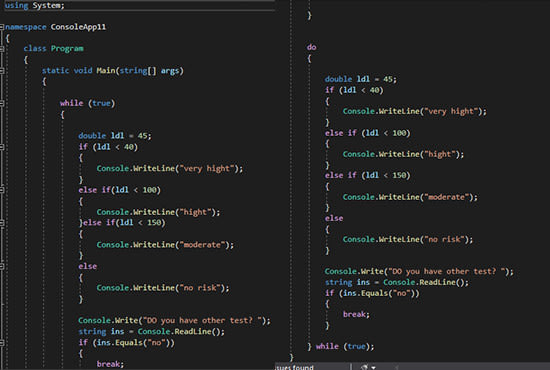This screenshot has height=370, width=550.
Task: Click 'string[]' in the Main method signature
Action: tap(138, 70)
